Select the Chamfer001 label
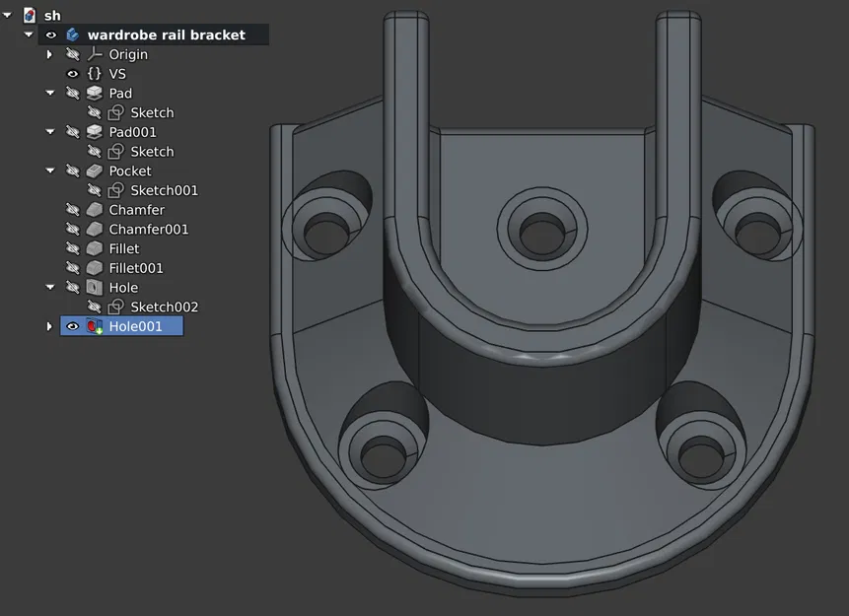The width and height of the screenshot is (849, 616). pyautogui.click(x=148, y=230)
